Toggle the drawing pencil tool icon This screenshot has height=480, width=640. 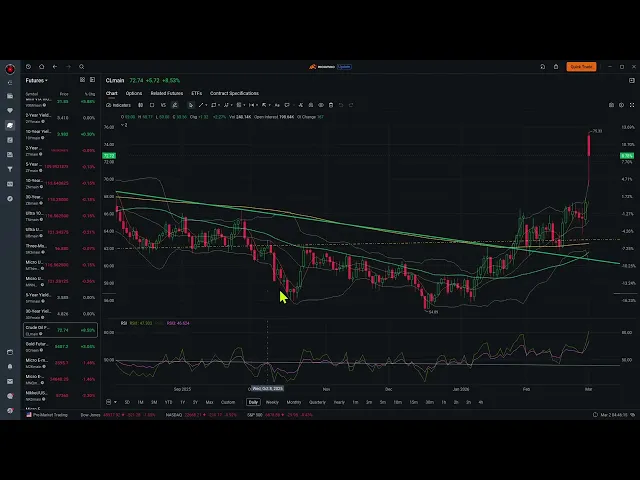(x=175, y=105)
